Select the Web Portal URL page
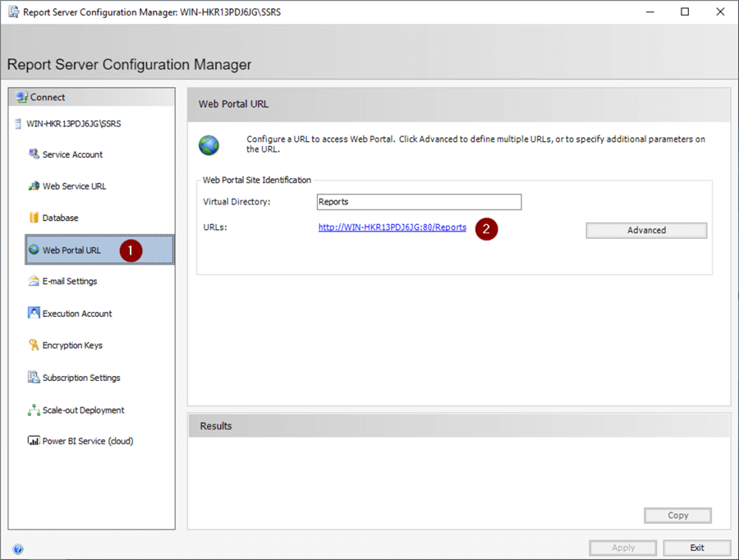739x560 pixels. (71, 250)
